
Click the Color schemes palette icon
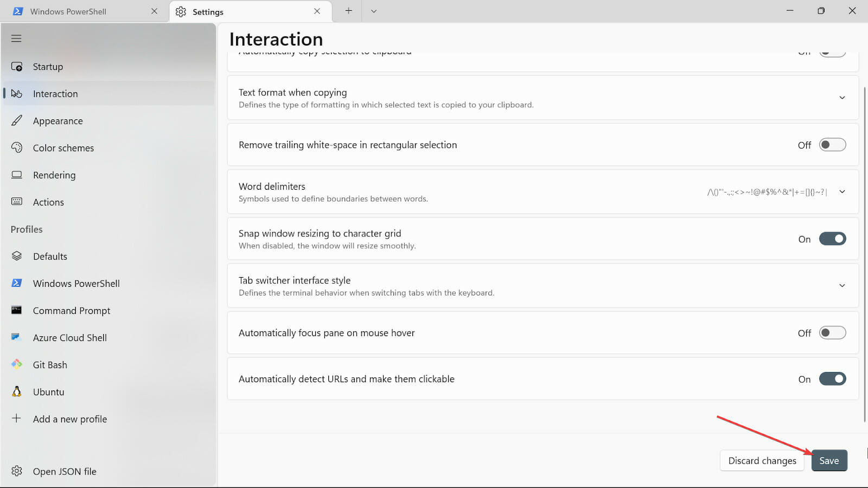click(17, 147)
